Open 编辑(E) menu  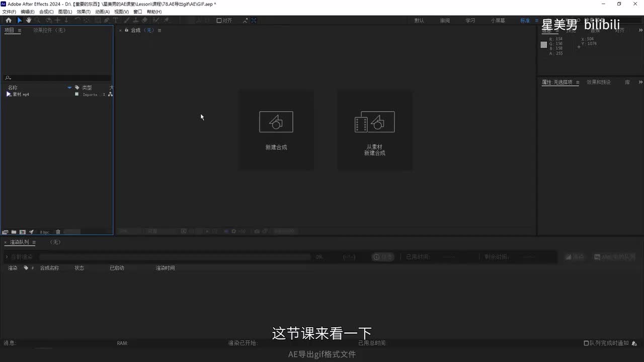[28, 12]
